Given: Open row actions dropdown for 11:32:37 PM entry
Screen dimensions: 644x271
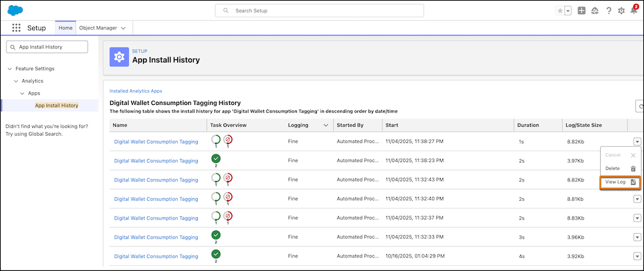Looking at the screenshot, I should click(637, 218).
